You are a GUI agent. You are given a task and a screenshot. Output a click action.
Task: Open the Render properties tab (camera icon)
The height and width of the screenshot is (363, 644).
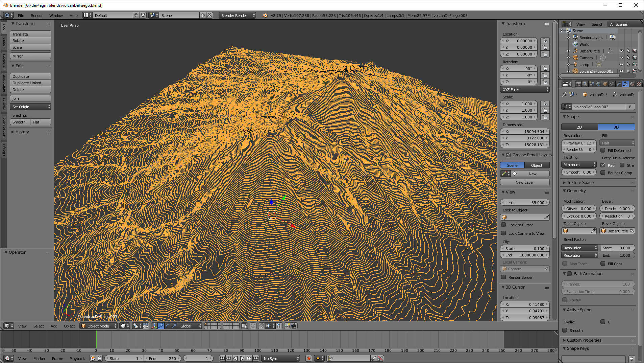point(578,84)
